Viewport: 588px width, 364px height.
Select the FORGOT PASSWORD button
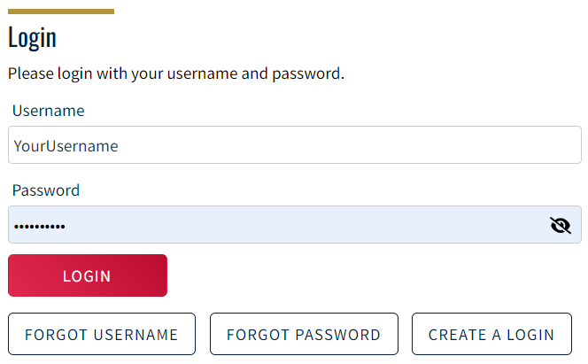(304, 334)
